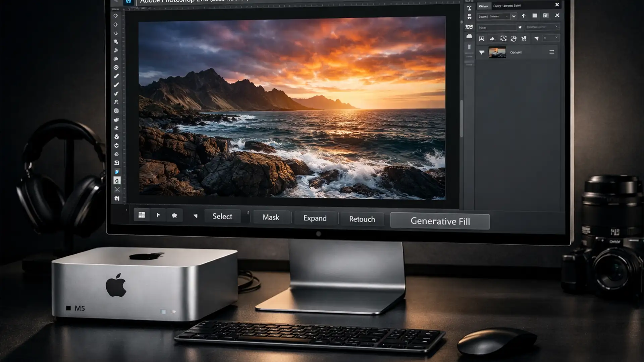Toggle the grid view icon at the options bar left
The width and height of the screenshot is (644, 362).
tap(142, 215)
